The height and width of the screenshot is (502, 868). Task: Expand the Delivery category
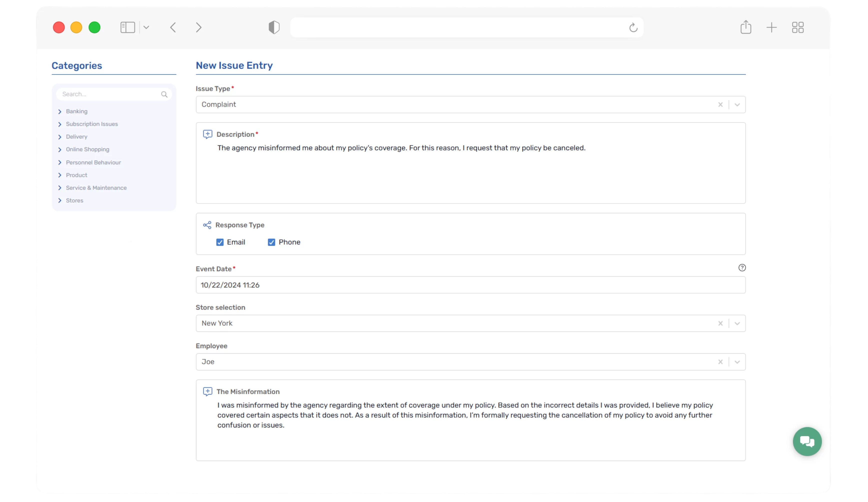(59, 137)
